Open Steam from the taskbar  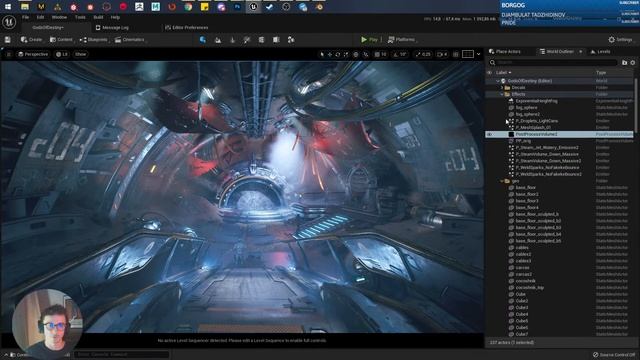click(x=269, y=7)
